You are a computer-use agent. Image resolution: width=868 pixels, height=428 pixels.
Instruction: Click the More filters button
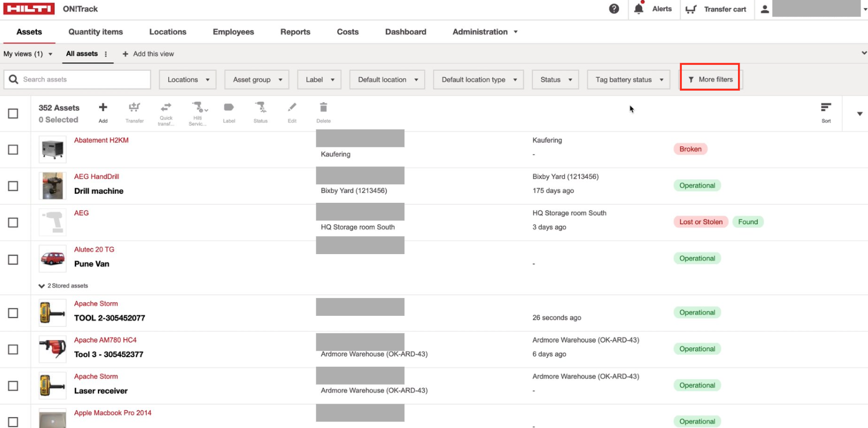pos(710,80)
